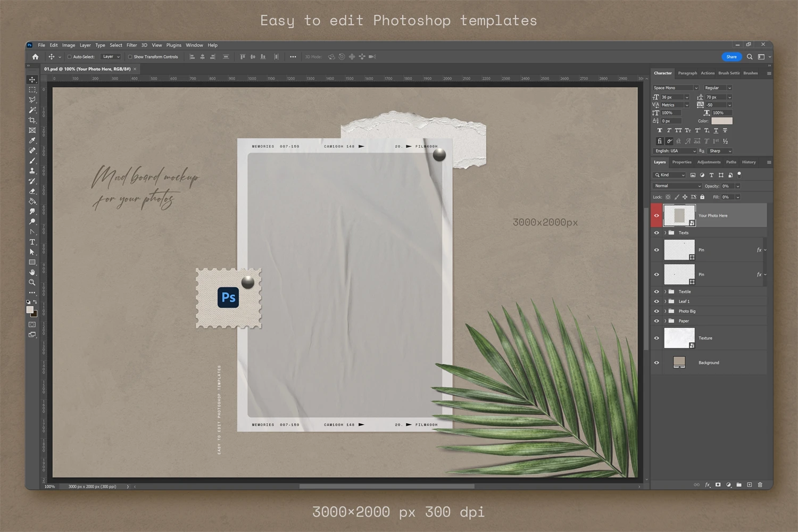Screen dimensions: 798x532
Task: Hide the Background layer
Action: pyautogui.click(x=656, y=363)
